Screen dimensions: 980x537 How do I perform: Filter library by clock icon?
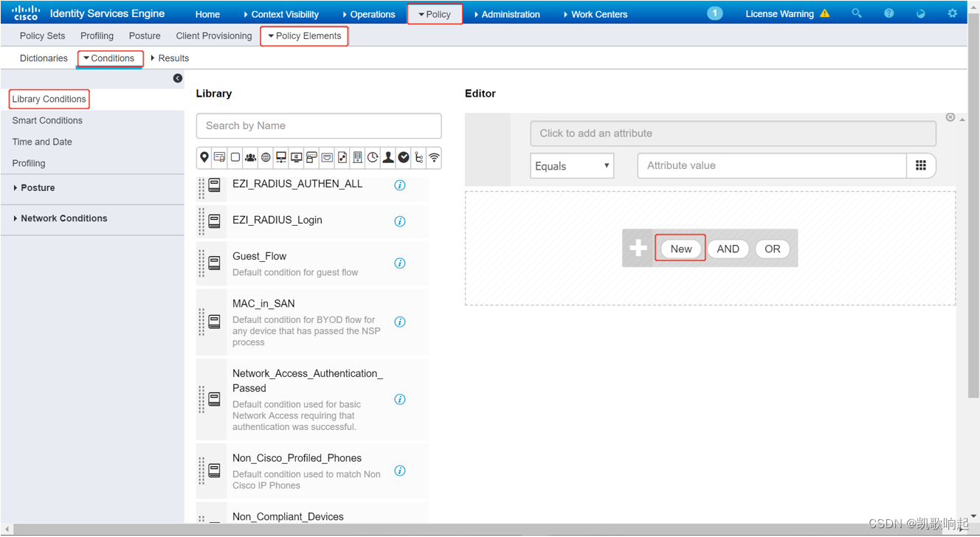[373, 157]
